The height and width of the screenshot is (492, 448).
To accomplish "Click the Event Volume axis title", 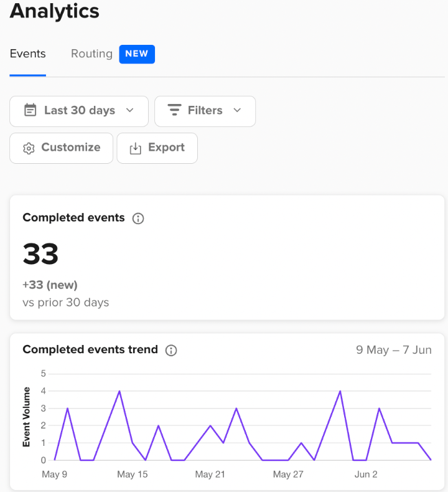I will click(26, 417).
